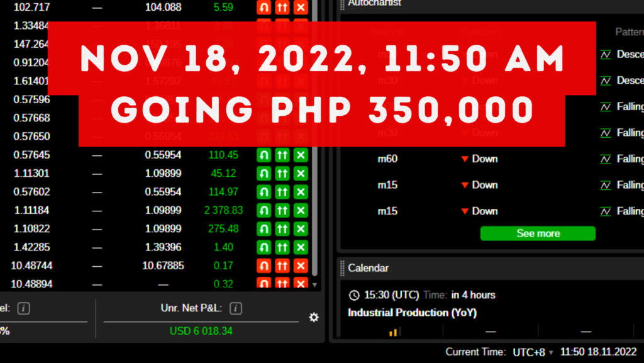644x363 pixels.
Task: Click the current price 1.39396
Action: [x=163, y=247]
